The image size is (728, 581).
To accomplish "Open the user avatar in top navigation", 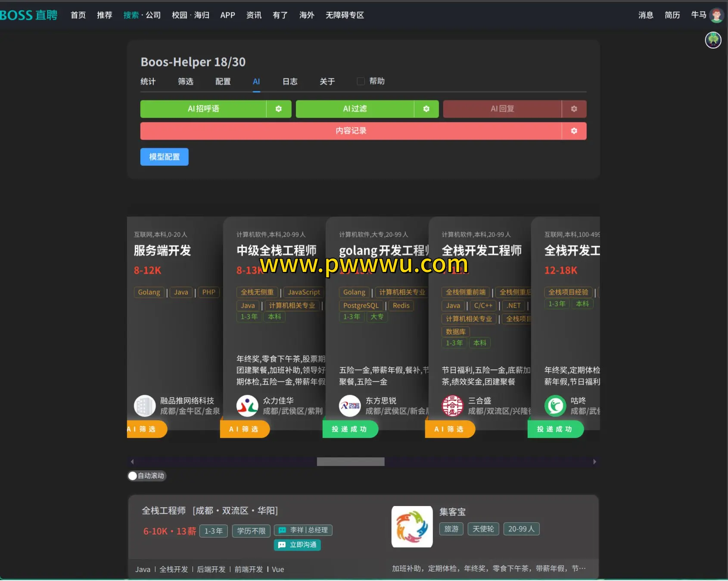I will click(x=716, y=15).
